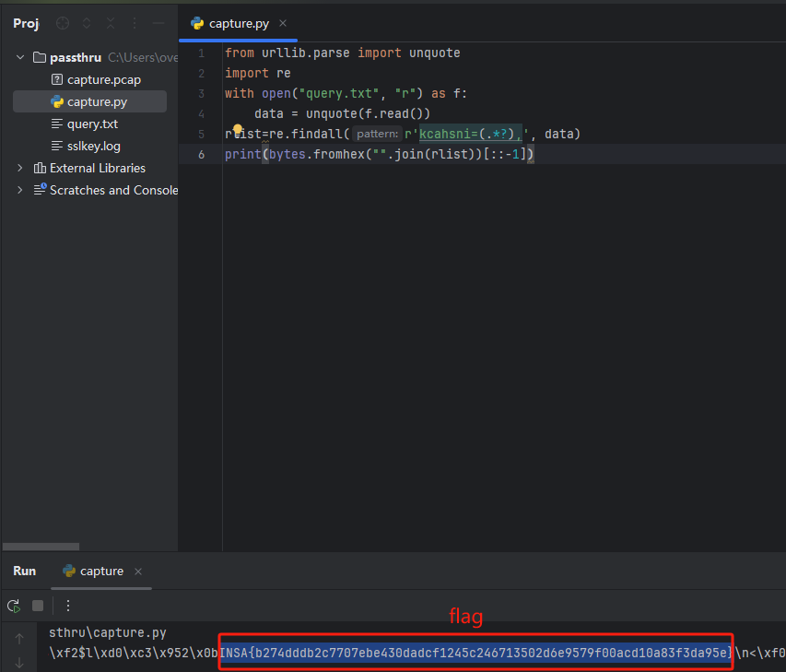This screenshot has width=786, height=672.
Task: Click the Rerun icon in Run panel
Action: click(x=14, y=606)
